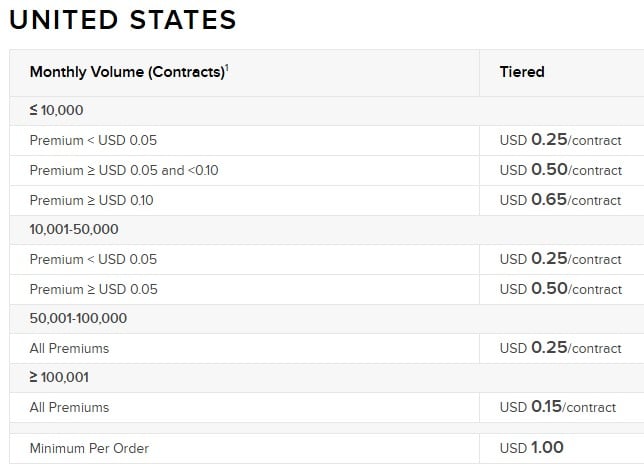Click USD 0.25/contract in the 50,001-100,000 tier
Image resolution: width=644 pixels, height=464 pixels.
560,348
